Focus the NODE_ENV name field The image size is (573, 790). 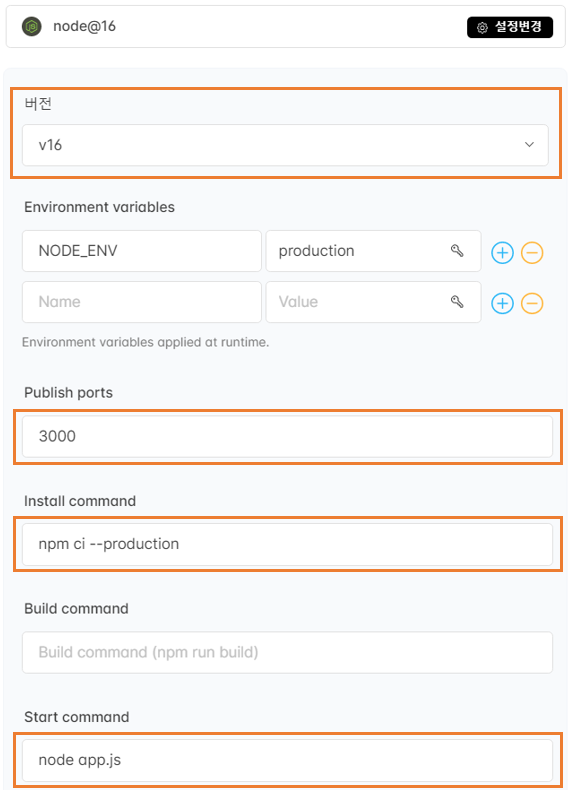(x=142, y=251)
